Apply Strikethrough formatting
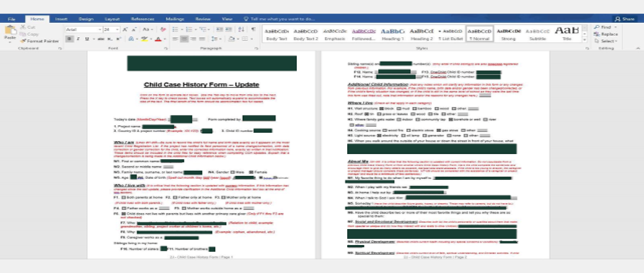Screen dimensions: 644x273 point(101,39)
